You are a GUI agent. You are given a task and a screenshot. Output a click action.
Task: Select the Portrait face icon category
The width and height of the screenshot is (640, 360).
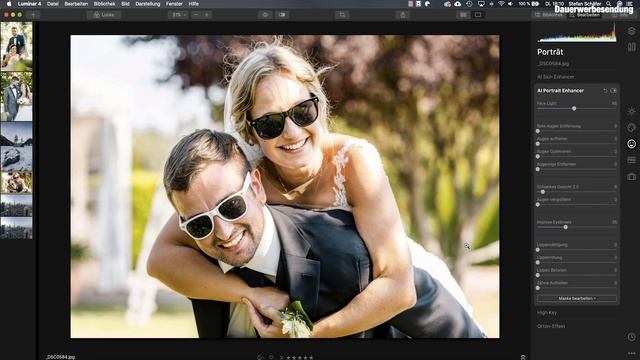(631, 144)
